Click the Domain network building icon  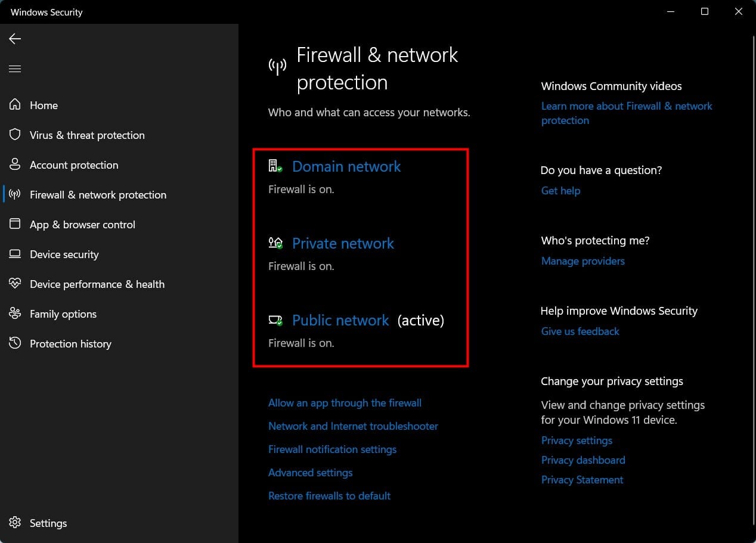pyautogui.click(x=275, y=165)
